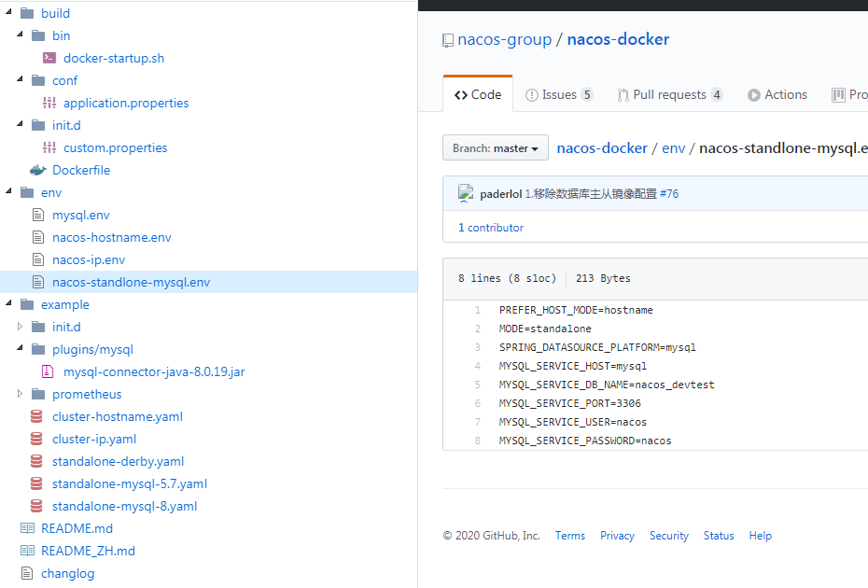Open the Terms footer link
Viewport: 868px width, 588px height.
(569, 536)
